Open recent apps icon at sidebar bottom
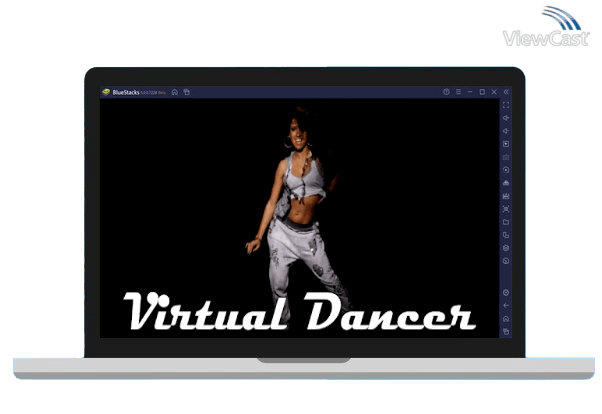The image size is (602, 414). (506, 331)
